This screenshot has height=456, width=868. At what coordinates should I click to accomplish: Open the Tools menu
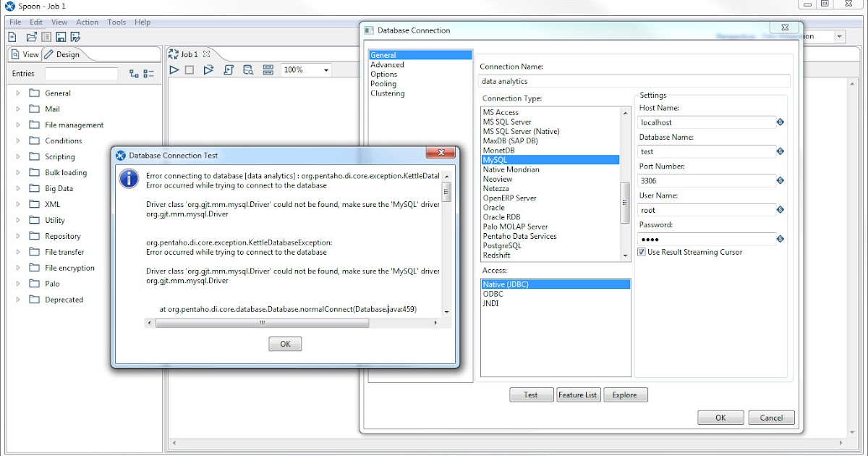(x=117, y=22)
